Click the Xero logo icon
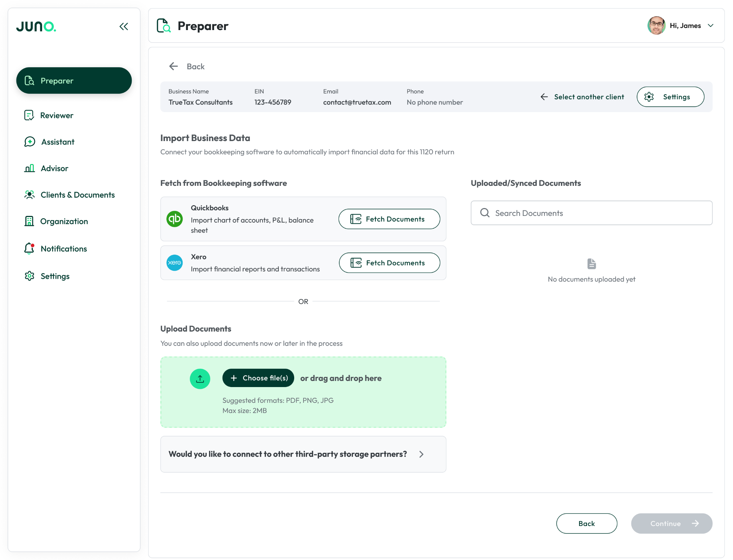The width and height of the screenshot is (733, 560). coord(175,263)
